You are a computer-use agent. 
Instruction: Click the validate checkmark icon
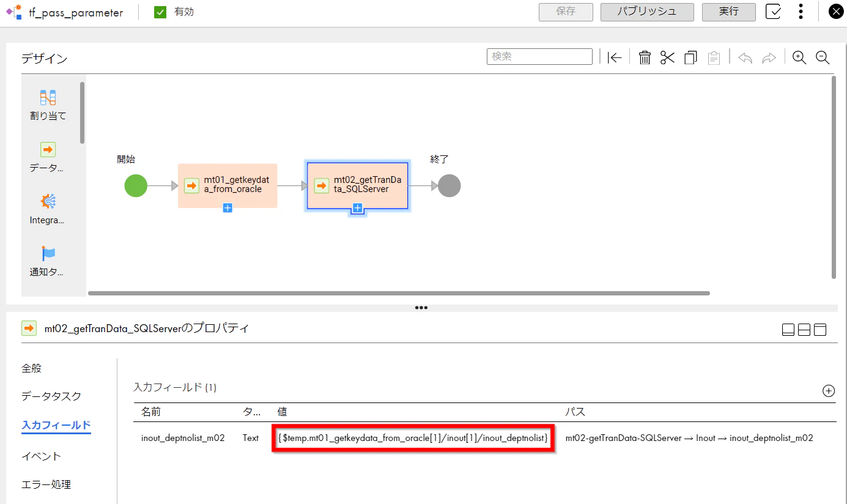tap(773, 12)
